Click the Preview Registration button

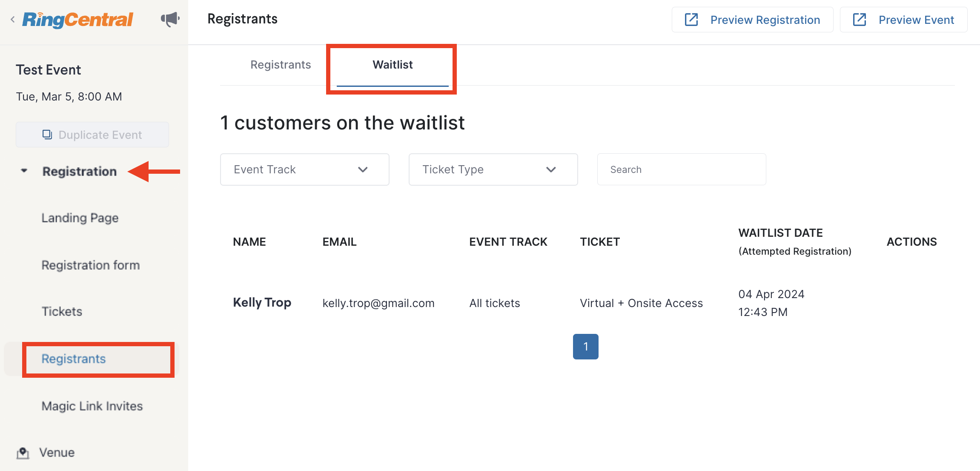click(753, 20)
